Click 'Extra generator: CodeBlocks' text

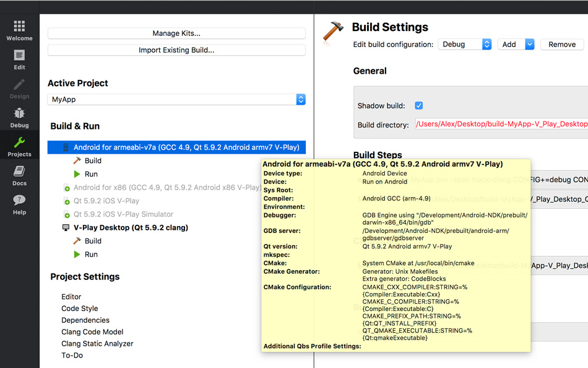pyautogui.click(x=404, y=279)
